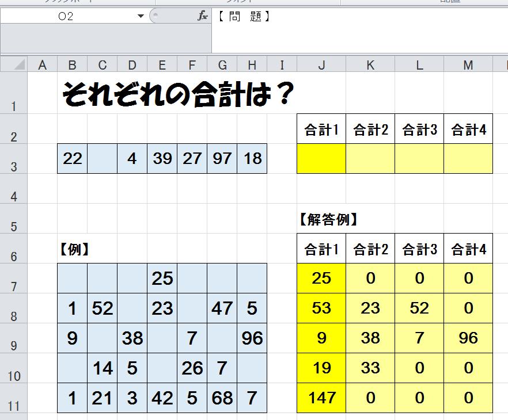Select the cell containing 147
This screenshot has width=508, height=420.
coord(321,398)
